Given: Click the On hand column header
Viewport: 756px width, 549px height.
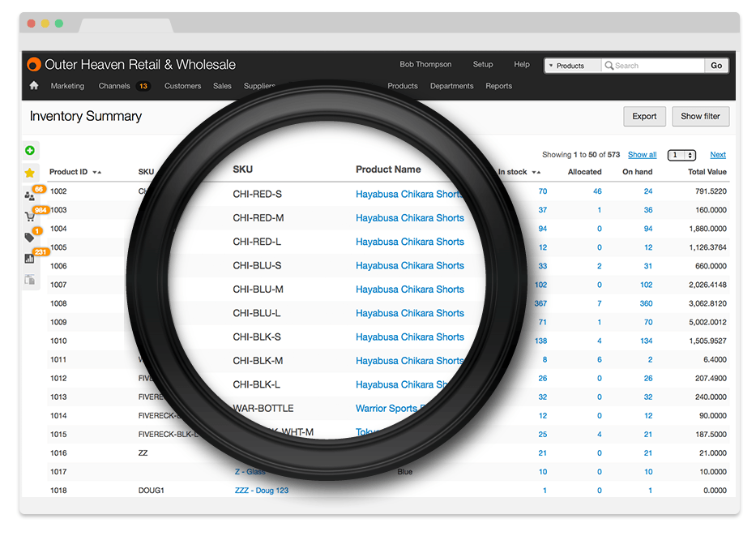Looking at the screenshot, I should (638, 172).
